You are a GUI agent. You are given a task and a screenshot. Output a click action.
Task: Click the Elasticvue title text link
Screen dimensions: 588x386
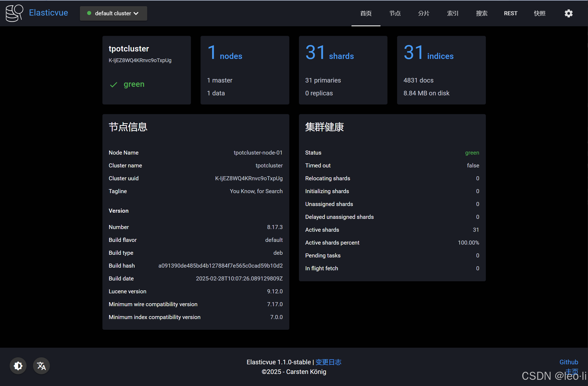(49, 13)
